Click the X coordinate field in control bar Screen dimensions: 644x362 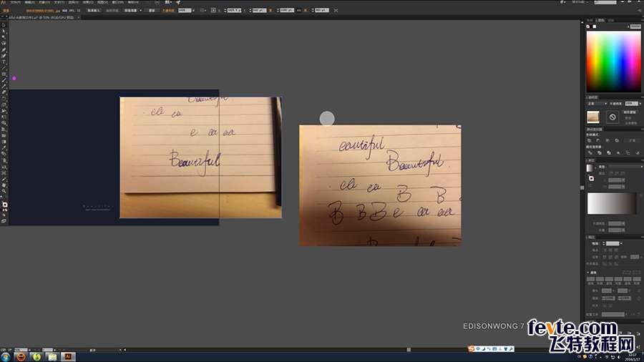coord(234,10)
